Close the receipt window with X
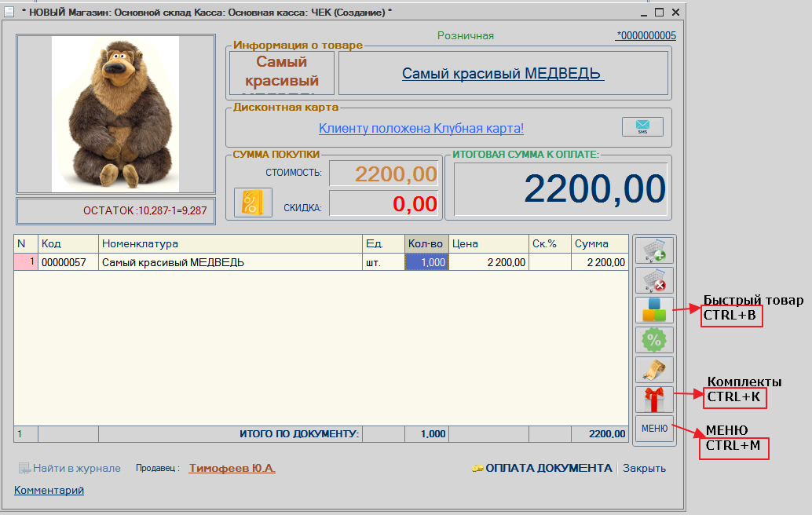 tap(675, 12)
